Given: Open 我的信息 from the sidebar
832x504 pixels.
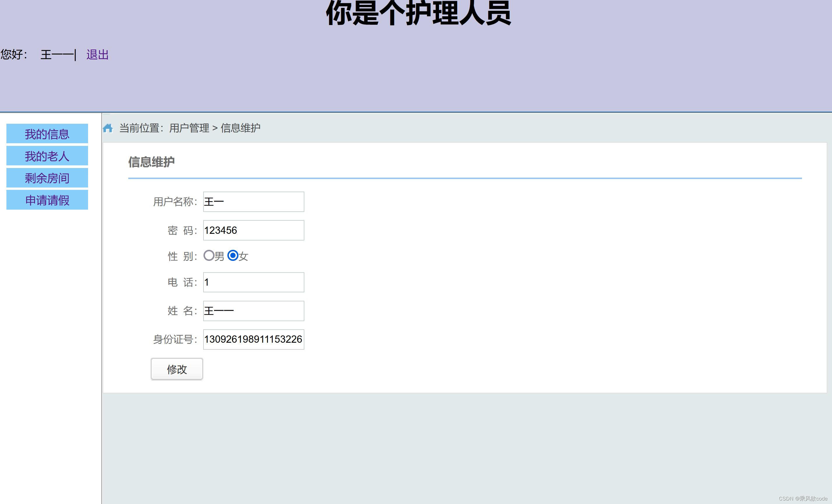Looking at the screenshot, I should tap(47, 134).
